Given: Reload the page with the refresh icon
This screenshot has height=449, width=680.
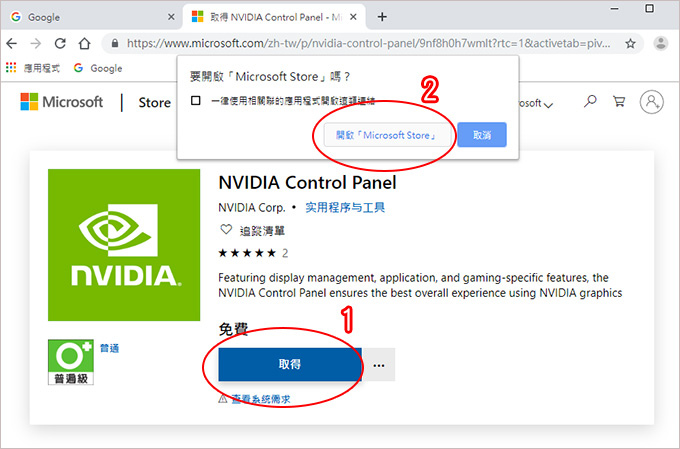Looking at the screenshot, I should [60, 43].
